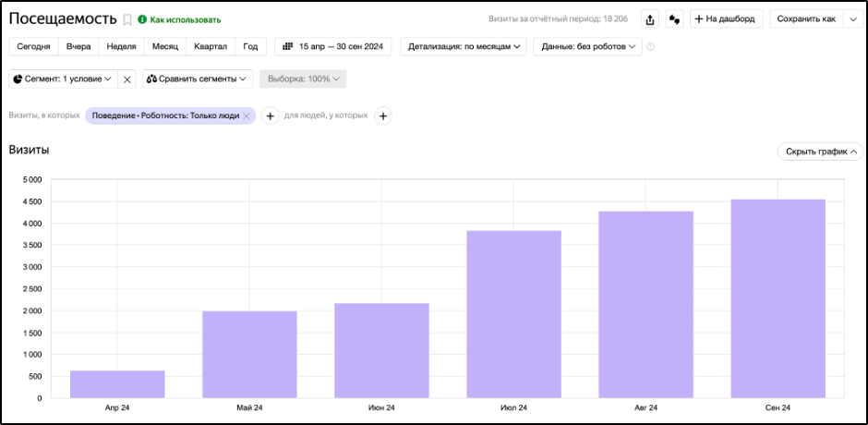Select the Квартал period

(211, 46)
